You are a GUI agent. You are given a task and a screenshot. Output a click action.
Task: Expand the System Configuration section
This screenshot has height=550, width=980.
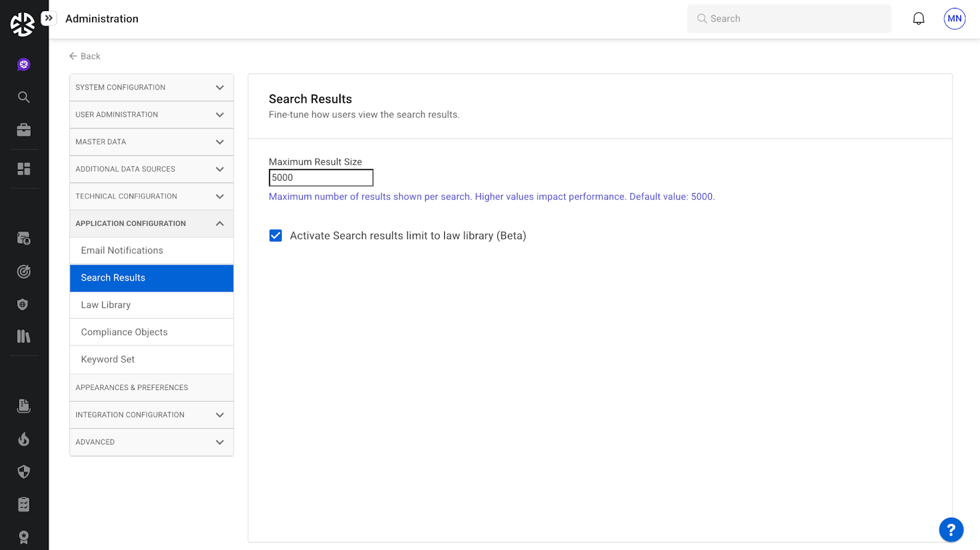coord(151,88)
